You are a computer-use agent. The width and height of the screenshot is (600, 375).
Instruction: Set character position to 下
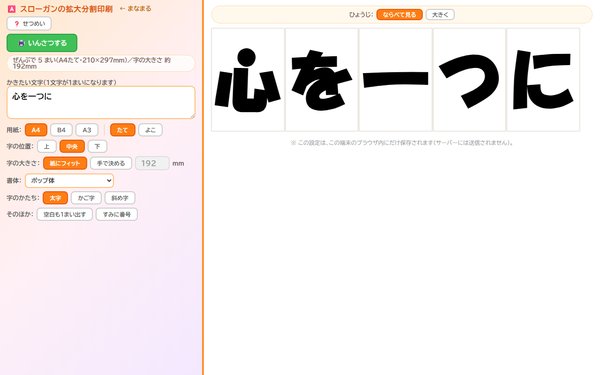click(x=98, y=146)
